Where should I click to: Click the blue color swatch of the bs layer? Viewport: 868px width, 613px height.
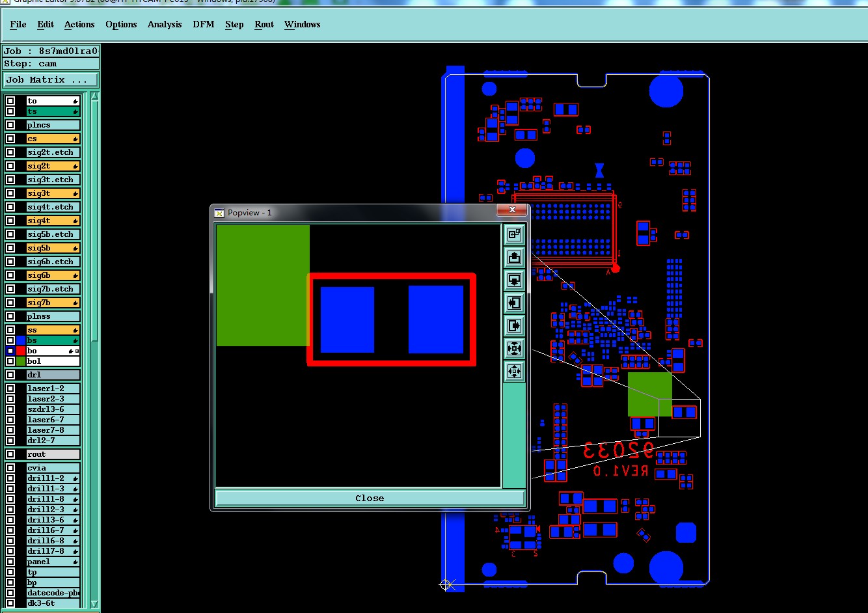(x=21, y=340)
